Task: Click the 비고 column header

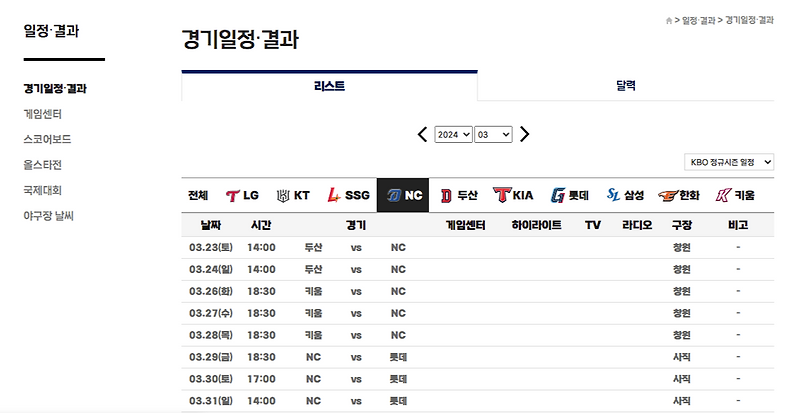Action: (x=738, y=225)
